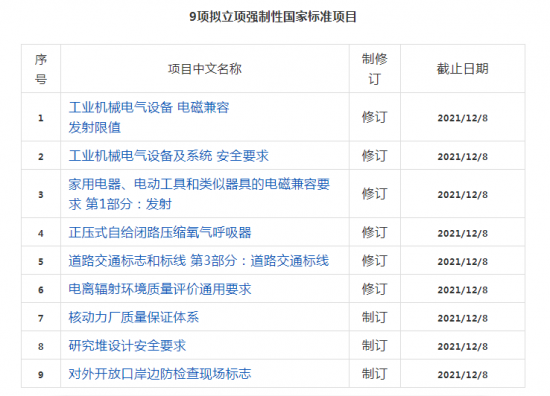Click the 截止日期 column header

463,69
